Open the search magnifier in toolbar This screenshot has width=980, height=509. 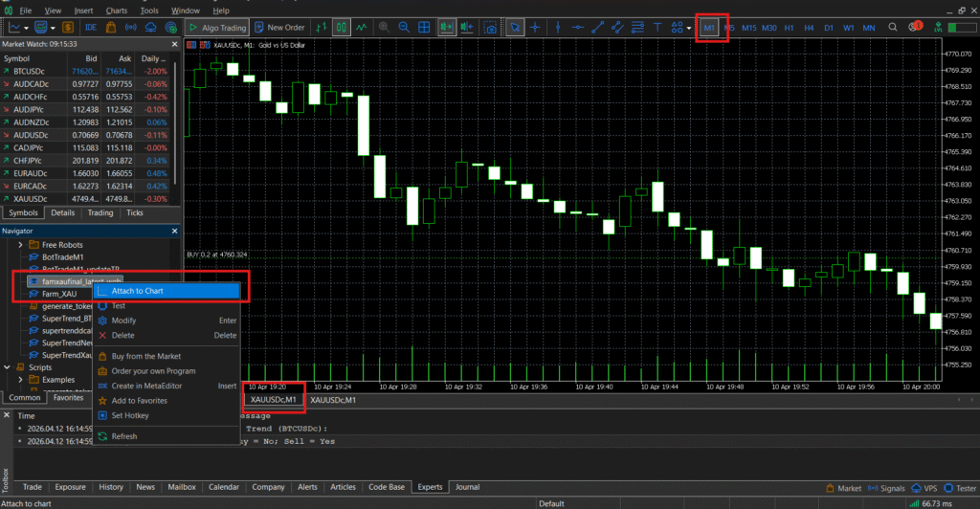click(x=891, y=28)
